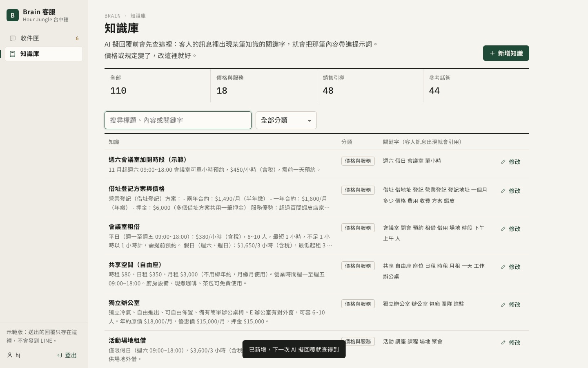The width and height of the screenshot is (588, 368).
Task: Click the 關鍵字 column header
Action: pos(423,142)
